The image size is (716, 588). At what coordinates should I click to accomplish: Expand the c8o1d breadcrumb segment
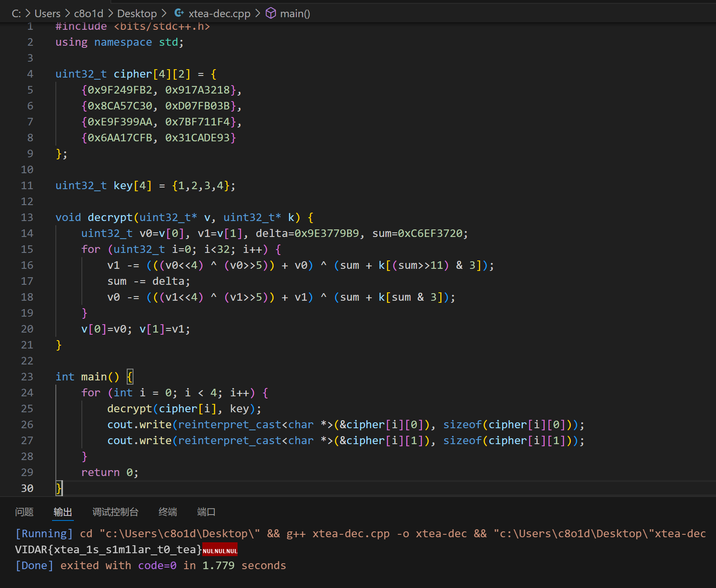click(89, 13)
